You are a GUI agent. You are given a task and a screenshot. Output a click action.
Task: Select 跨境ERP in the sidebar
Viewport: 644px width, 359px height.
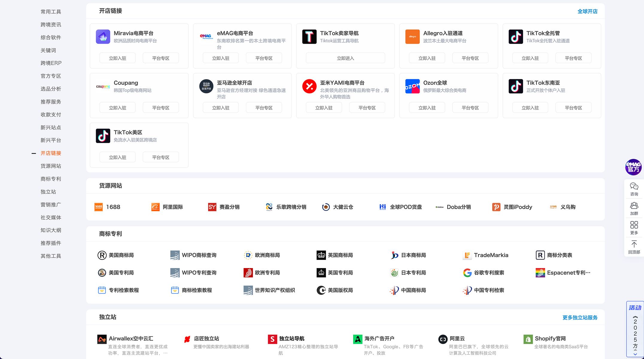click(51, 63)
